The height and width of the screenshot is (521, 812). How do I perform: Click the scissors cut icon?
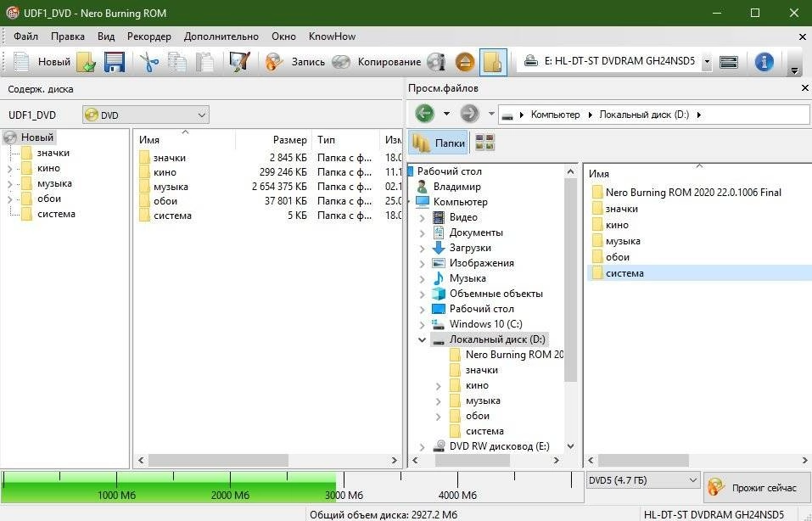(149, 62)
